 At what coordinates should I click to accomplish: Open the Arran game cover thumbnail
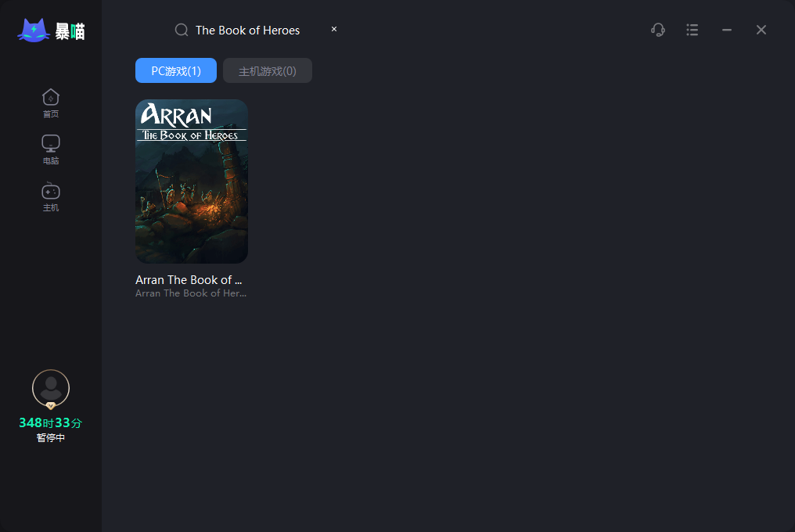pos(192,181)
